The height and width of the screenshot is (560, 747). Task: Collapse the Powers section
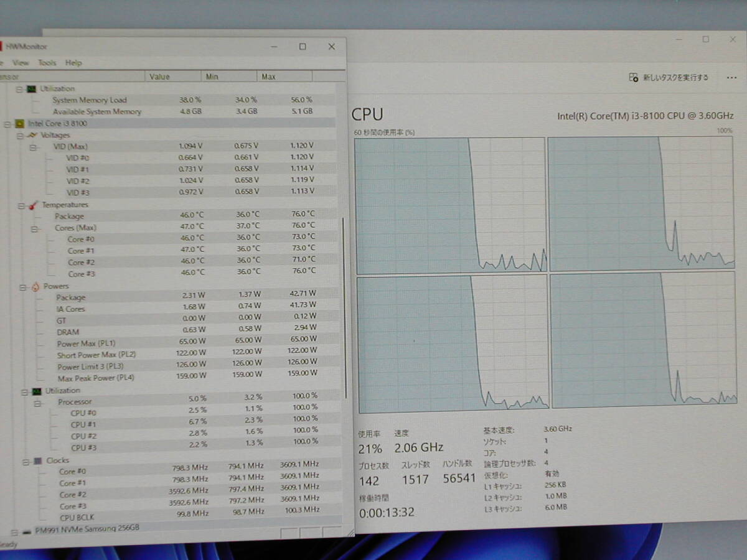pyautogui.click(x=22, y=287)
